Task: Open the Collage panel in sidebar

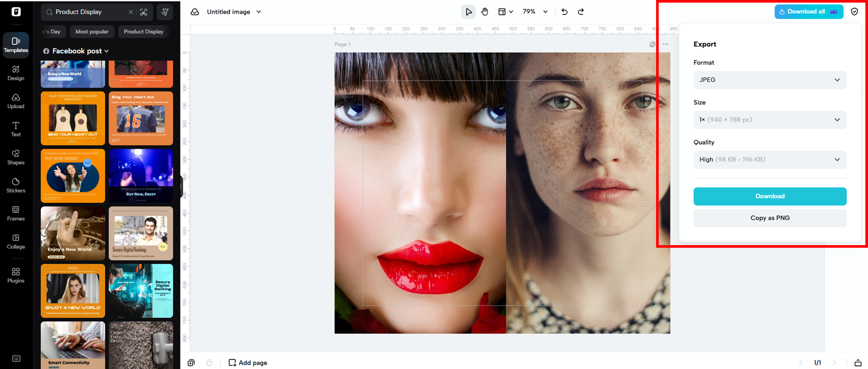Action: click(16, 242)
